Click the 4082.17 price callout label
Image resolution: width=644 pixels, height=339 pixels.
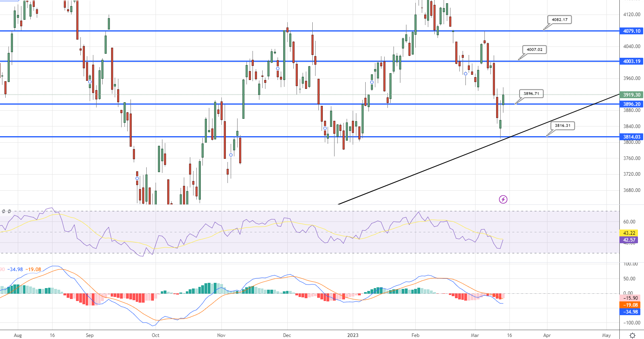560,20
